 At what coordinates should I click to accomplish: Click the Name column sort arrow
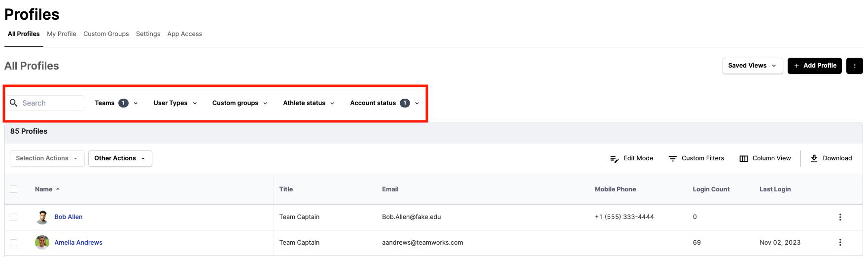click(x=58, y=189)
